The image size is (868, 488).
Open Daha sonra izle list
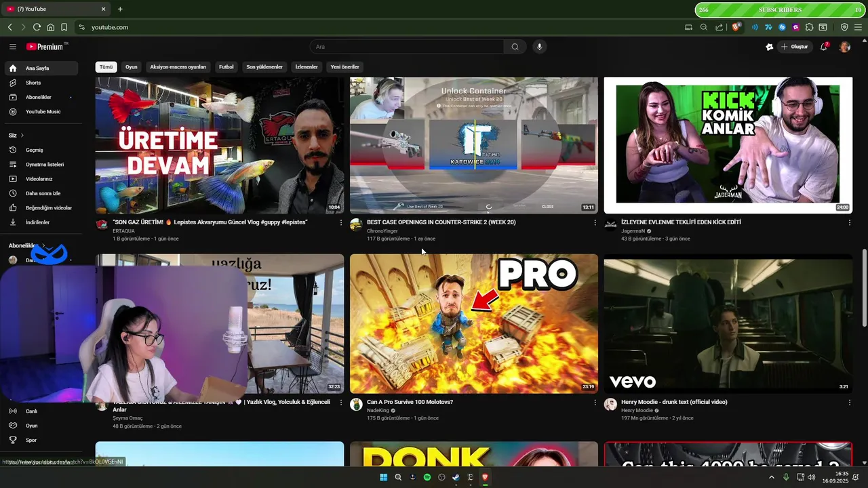click(41, 193)
